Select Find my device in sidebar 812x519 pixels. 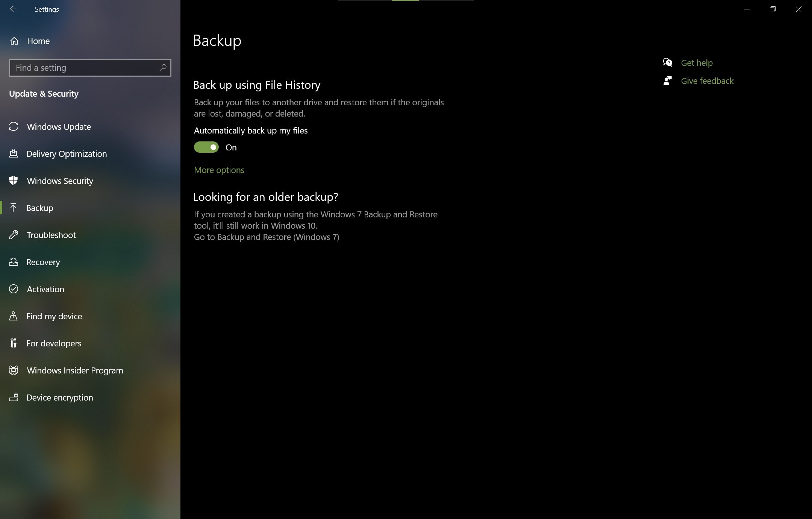[x=54, y=316]
